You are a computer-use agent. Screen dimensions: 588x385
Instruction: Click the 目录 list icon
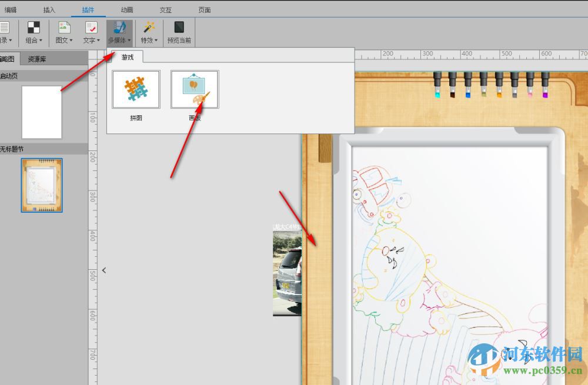tap(4, 28)
